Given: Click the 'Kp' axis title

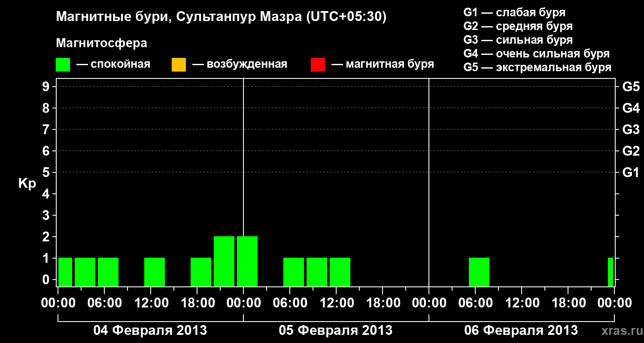Looking at the screenshot, I should point(27,184).
